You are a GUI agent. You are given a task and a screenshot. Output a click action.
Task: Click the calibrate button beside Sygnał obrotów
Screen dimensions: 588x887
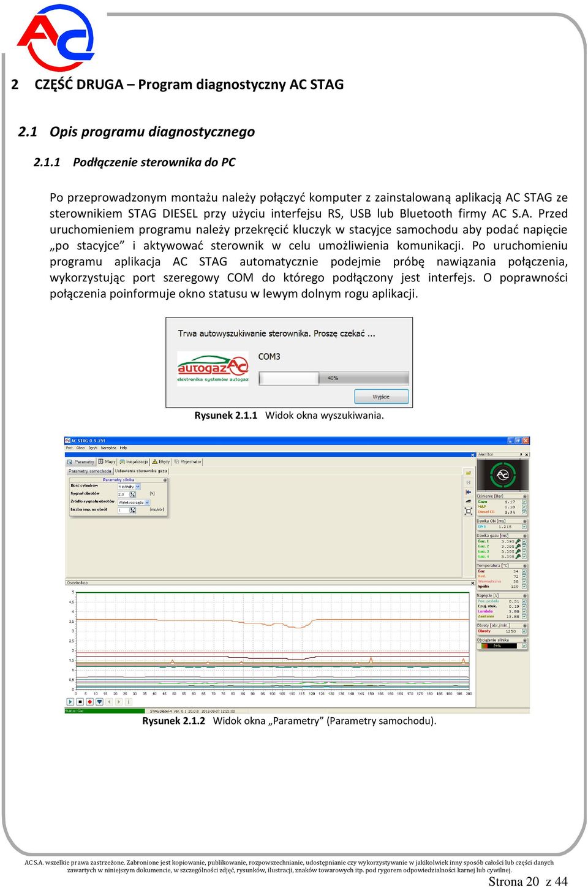point(132,494)
